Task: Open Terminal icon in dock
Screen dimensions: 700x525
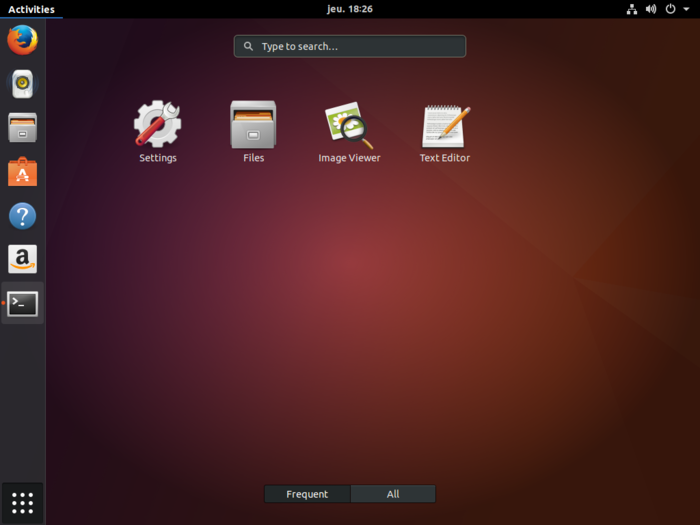Action: [22, 304]
